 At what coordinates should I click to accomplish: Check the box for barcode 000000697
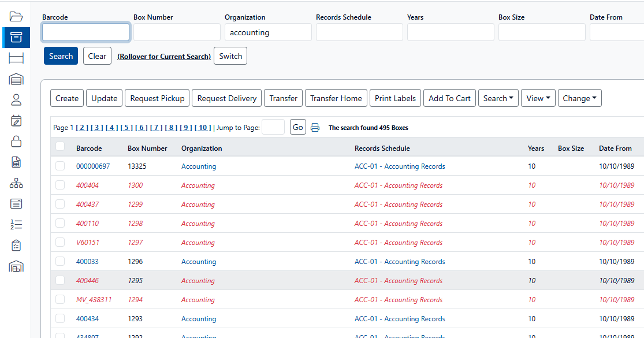click(x=60, y=166)
